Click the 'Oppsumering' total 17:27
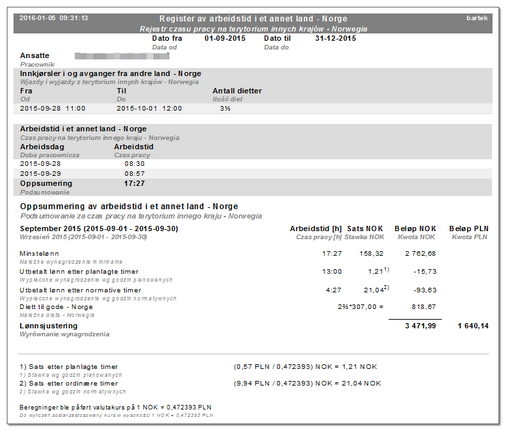The width and height of the screenshot is (506, 431). 134,183
